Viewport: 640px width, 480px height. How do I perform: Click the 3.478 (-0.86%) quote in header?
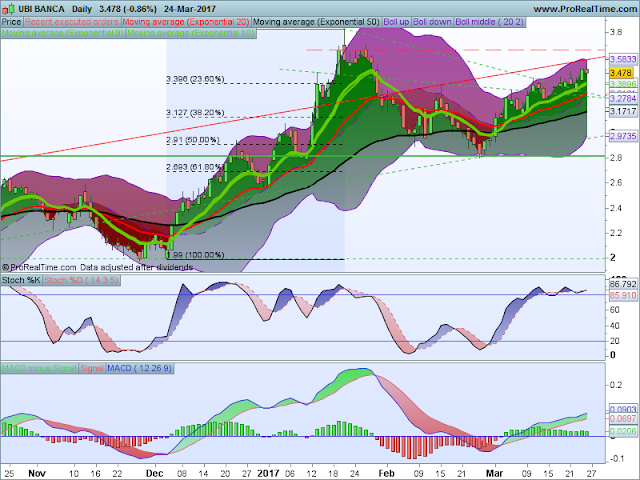[x=128, y=9]
